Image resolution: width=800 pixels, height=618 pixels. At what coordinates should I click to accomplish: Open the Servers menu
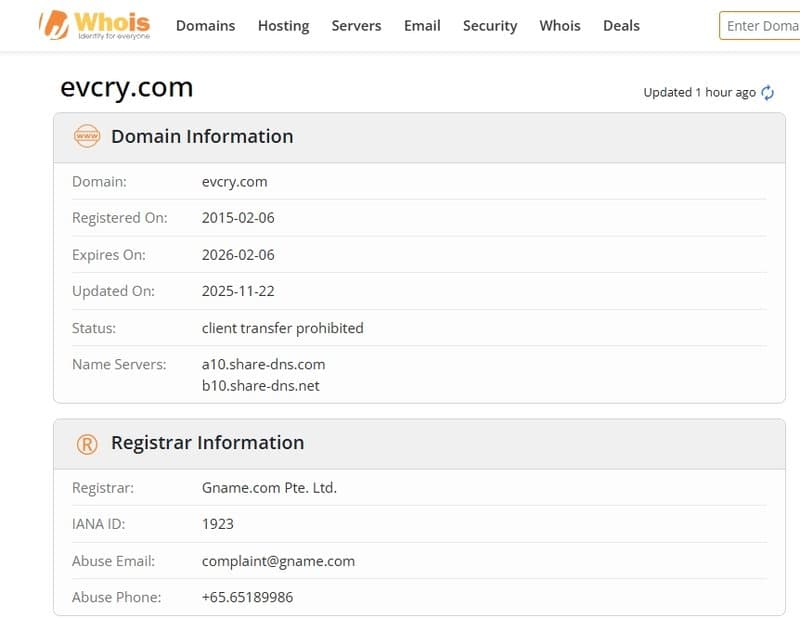tap(357, 26)
